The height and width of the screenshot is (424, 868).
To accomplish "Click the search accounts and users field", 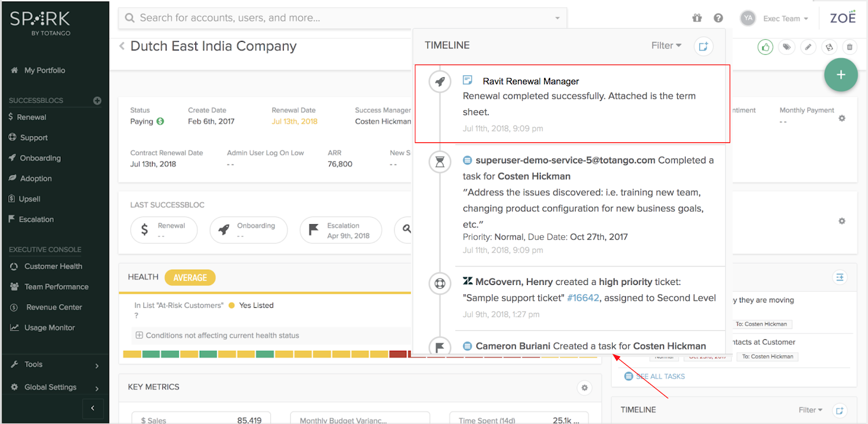I will (x=342, y=18).
